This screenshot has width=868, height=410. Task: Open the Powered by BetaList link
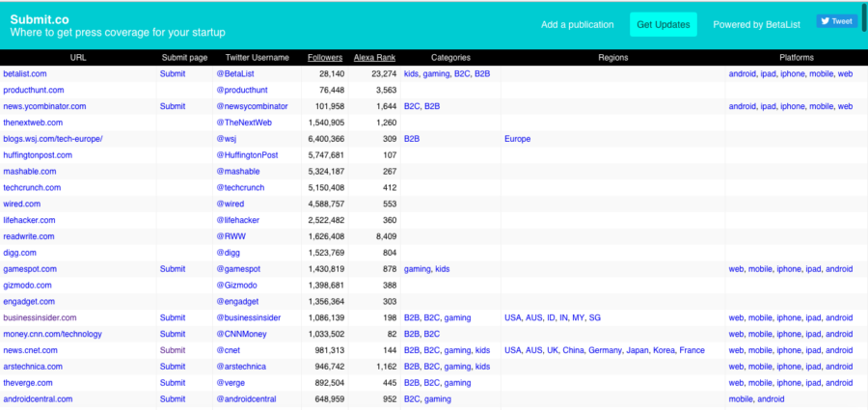(756, 24)
